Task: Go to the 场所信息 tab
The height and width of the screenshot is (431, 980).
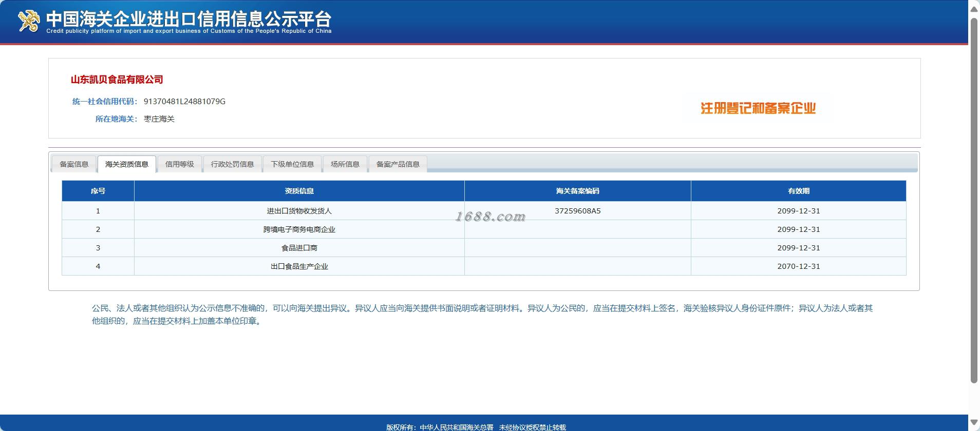Action: [x=345, y=164]
